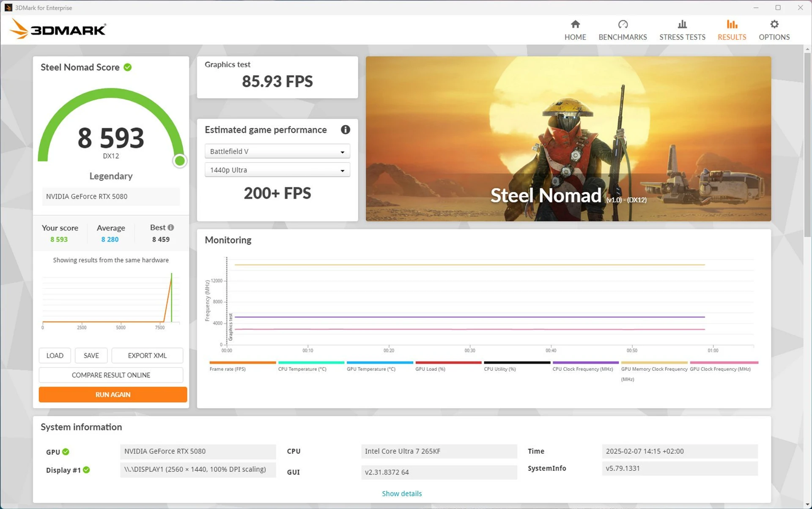
Task: Switch to the Results tab
Action: coord(731,30)
